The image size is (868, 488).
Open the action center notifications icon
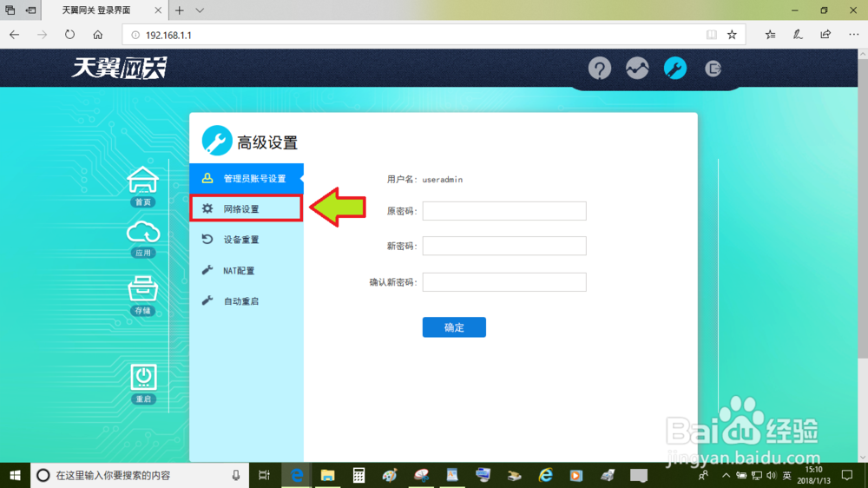(846, 475)
